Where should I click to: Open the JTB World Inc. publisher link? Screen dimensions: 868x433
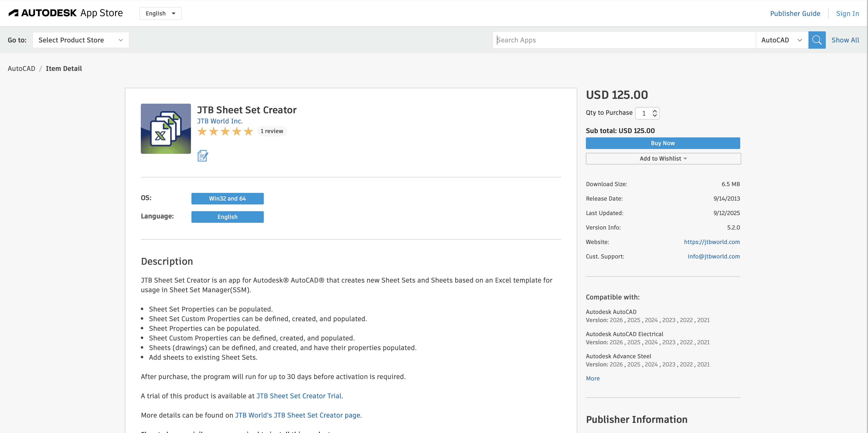220,121
